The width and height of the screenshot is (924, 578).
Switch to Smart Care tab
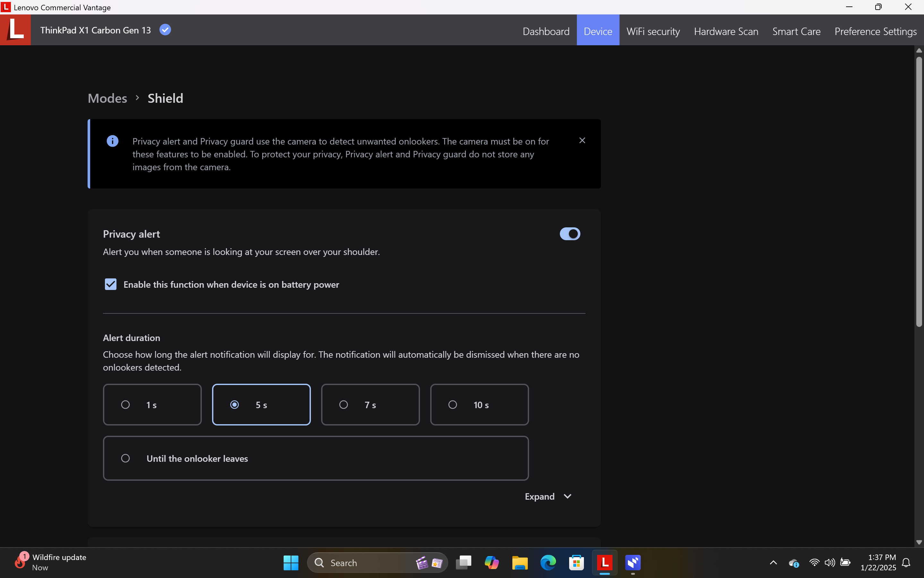[796, 31]
